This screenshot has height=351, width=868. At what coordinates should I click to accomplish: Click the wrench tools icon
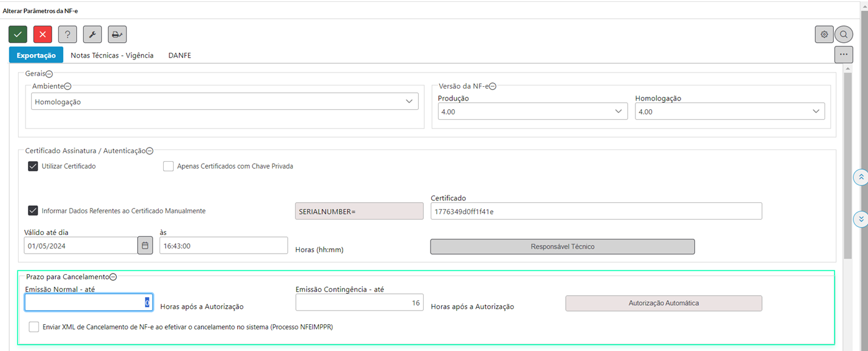[x=92, y=34]
